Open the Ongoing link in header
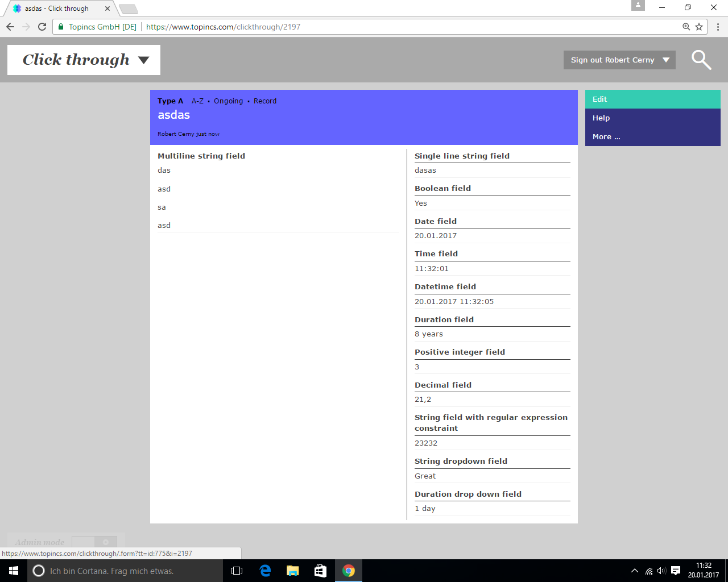 [228, 101]
